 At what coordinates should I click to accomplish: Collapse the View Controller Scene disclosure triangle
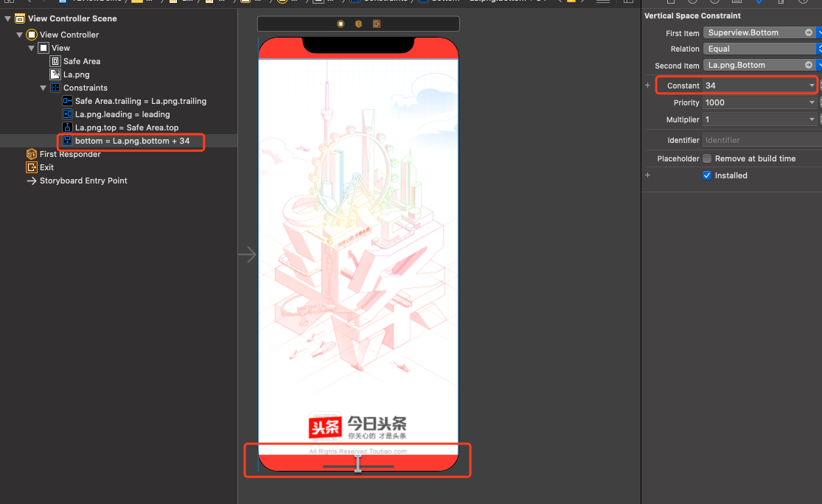pyautogui.click(x=8, y=19)
